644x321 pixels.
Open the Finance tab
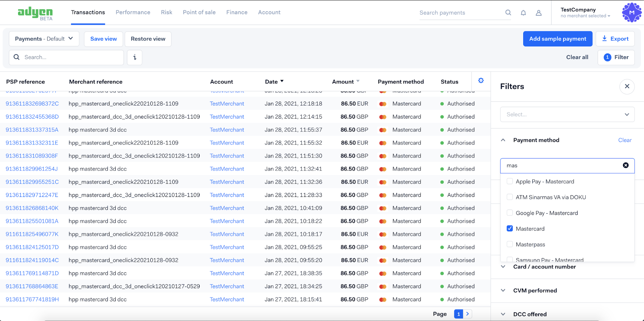click(x=237, y=12)
